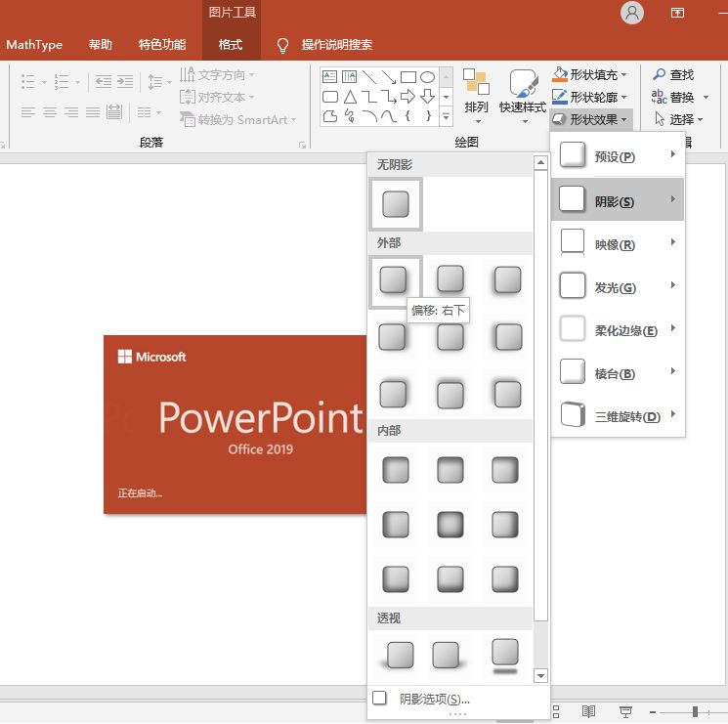
Task: Align text left in paragraph group
Action: point(28,111)
